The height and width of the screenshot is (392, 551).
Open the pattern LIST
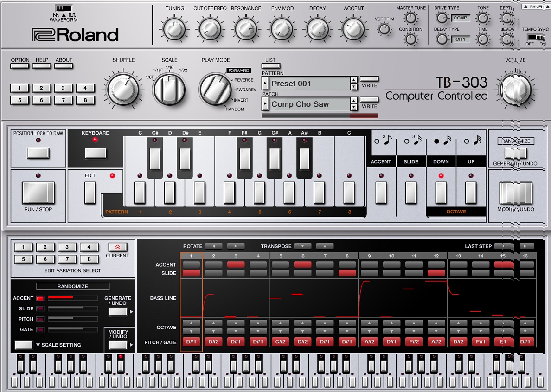point(271,66)
